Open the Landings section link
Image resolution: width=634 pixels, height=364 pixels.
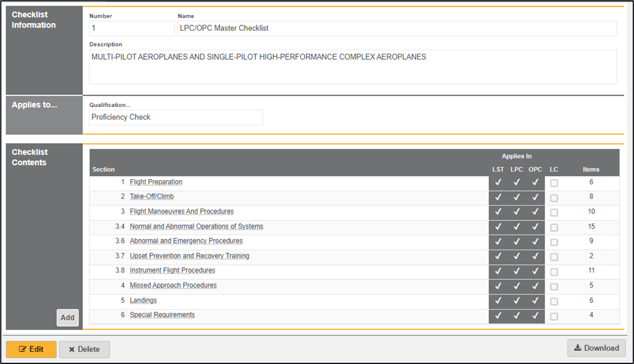[143, 300]
